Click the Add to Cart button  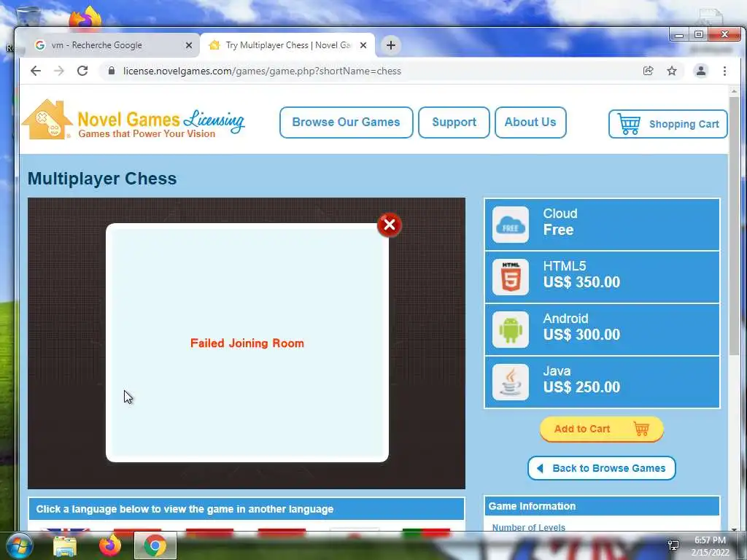coord(601,429)
